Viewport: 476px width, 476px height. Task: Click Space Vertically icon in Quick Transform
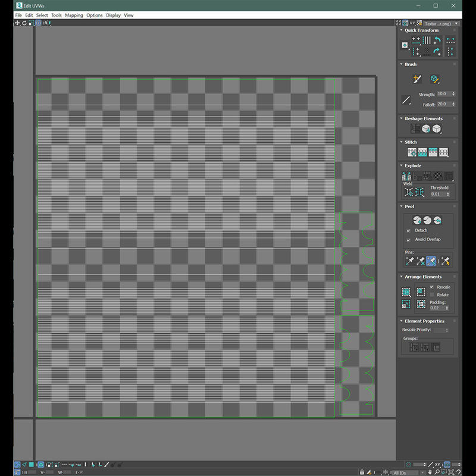(450, 52)
